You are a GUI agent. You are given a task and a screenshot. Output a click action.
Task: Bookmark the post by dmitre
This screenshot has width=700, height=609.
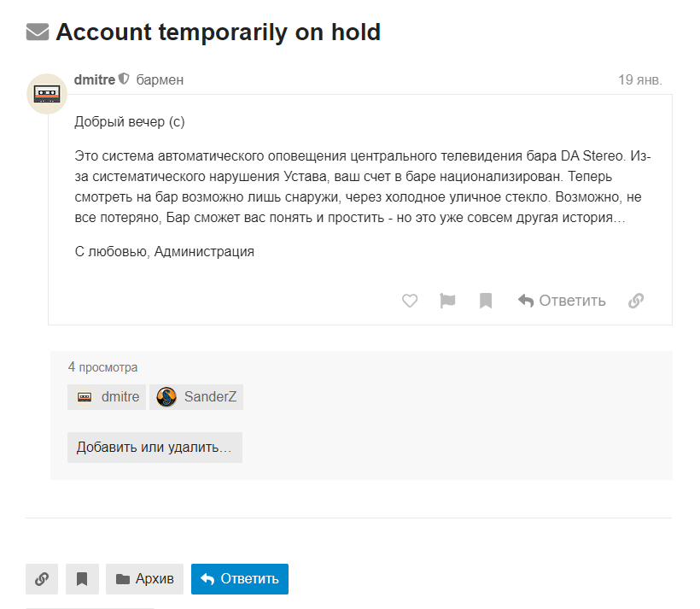pos(486,301)
